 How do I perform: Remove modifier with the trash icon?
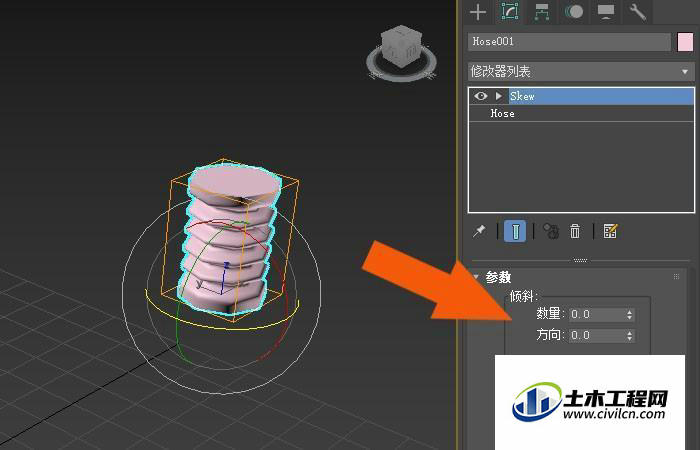point(575,231)
